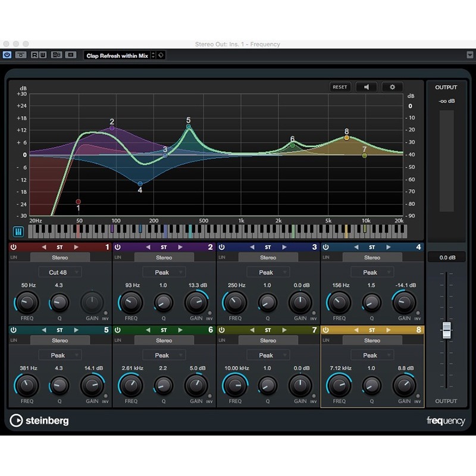The width and height of the screenshot is (476, 476).
Task: Toggle band 7 power button
Action: coord(221,330)
